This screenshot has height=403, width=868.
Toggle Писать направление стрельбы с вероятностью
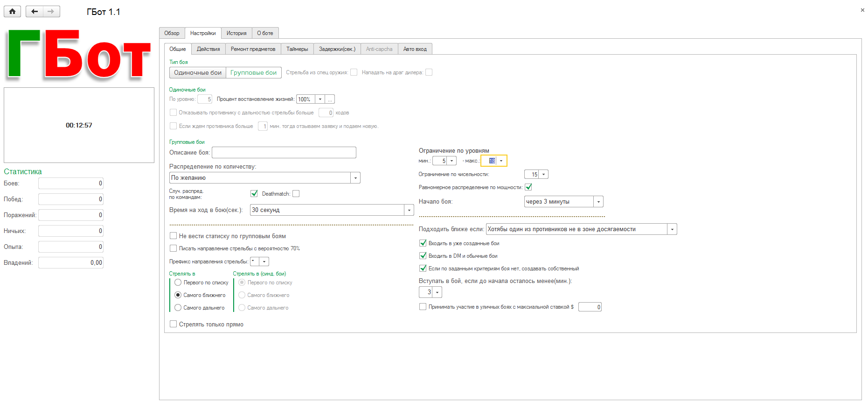(x=174, y=248)
